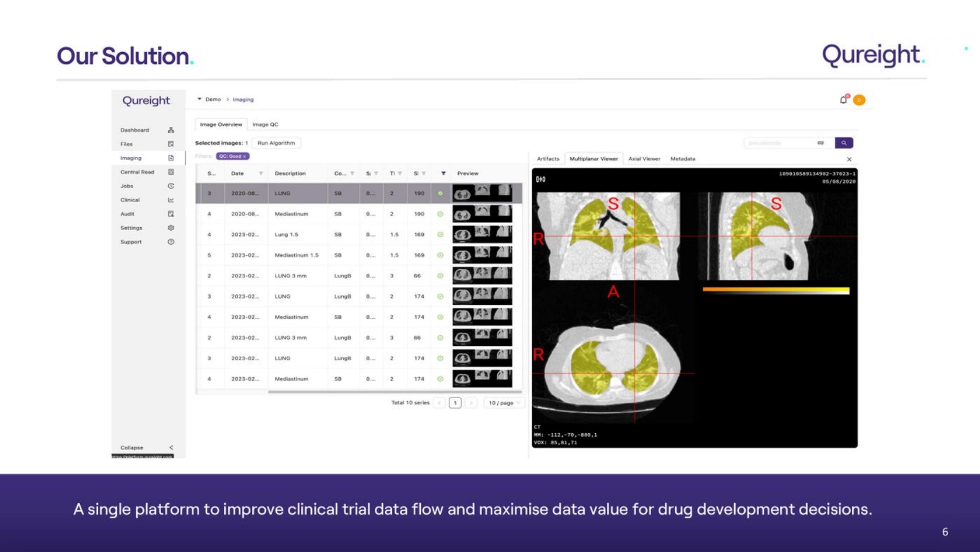980x552 pixels.
Task: Open the Axial Viewer tab
Action: pos(644,159)
